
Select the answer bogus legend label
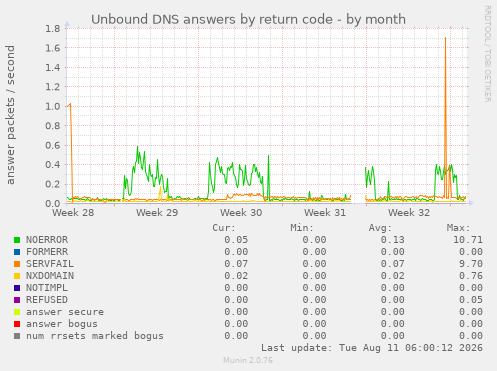62,324
